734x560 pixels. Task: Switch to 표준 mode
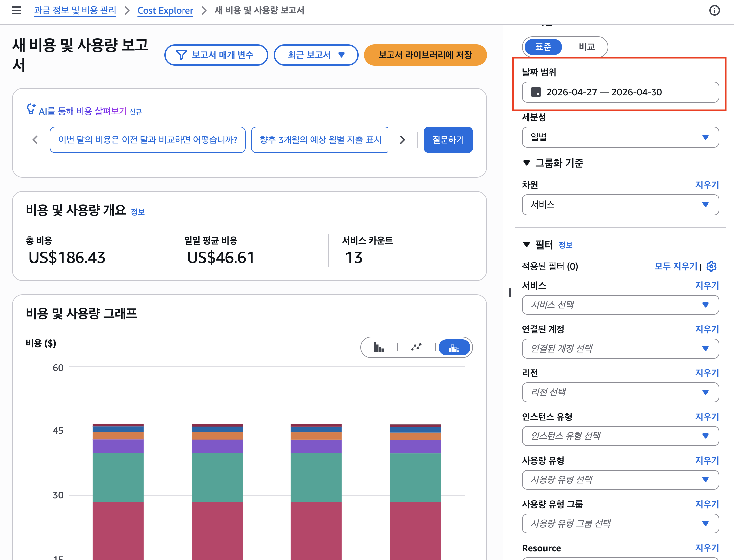pos(543,47)
